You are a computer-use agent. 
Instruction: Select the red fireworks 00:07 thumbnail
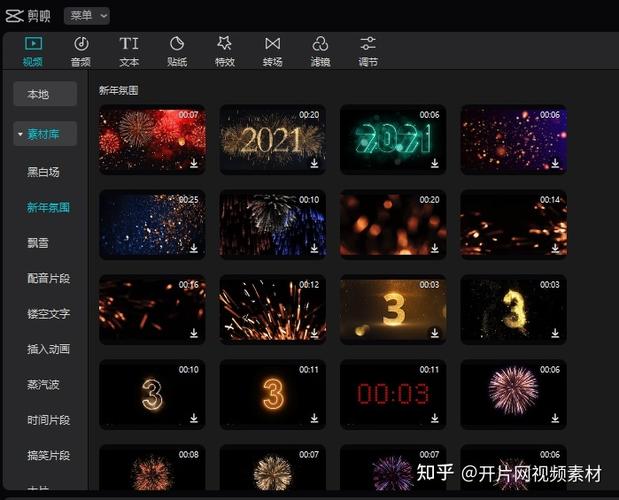152,139
